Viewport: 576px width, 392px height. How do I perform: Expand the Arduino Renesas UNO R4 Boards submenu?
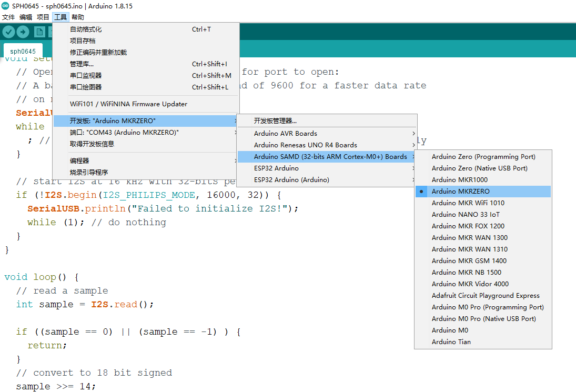click(x=327, y=145)
